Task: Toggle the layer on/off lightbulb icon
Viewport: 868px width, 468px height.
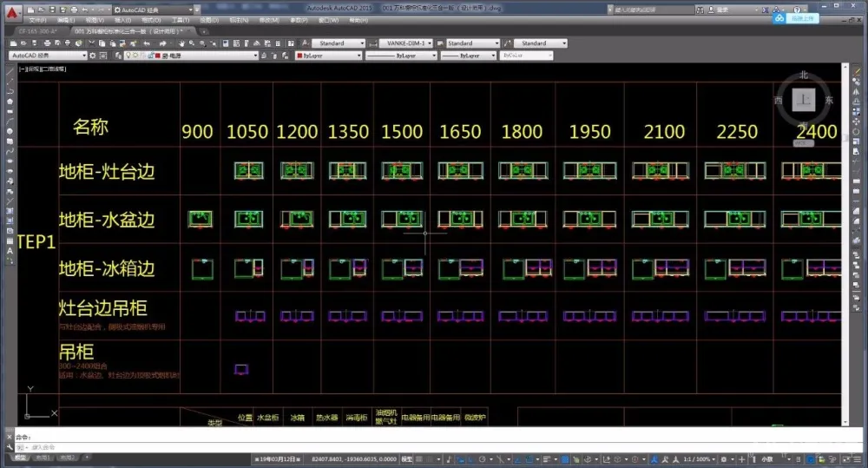Action: pos(128,55)
